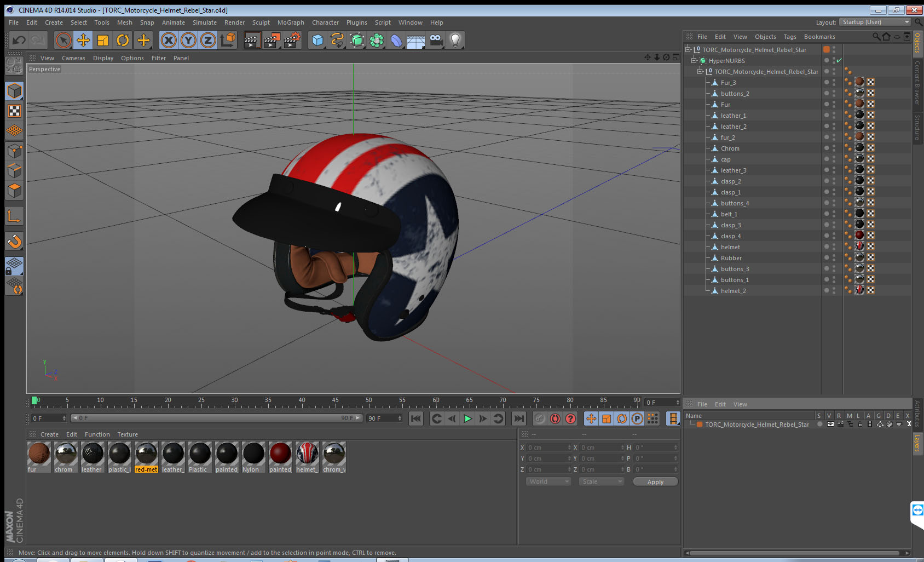
Task: Toggle the HyperNURBS enable checkmark
Action: 839,61
